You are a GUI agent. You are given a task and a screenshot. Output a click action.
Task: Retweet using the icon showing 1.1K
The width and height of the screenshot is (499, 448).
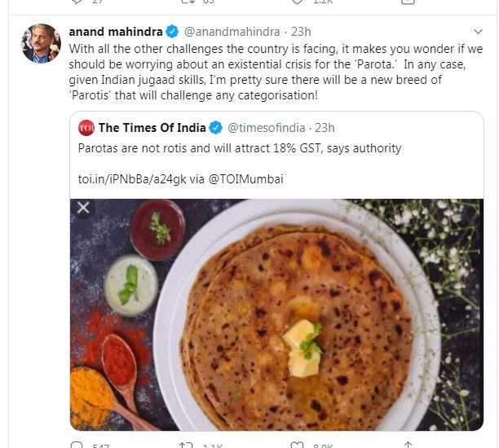point(186,445)
